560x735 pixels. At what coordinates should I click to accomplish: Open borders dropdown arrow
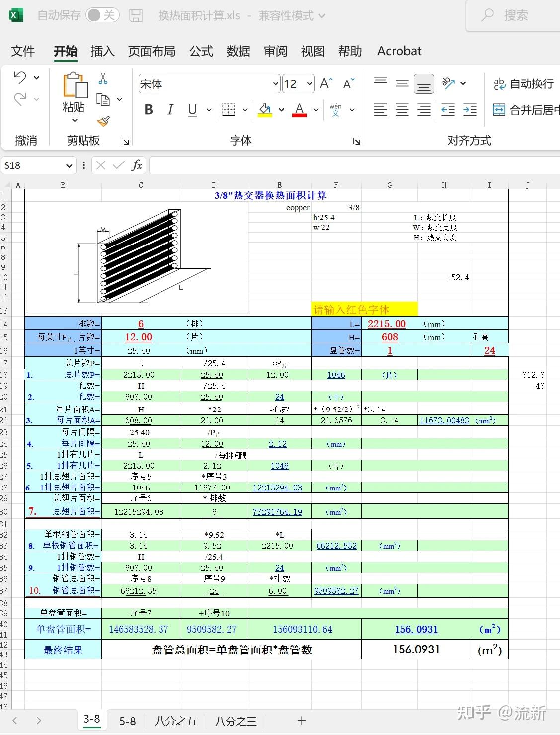pos(245,110)
